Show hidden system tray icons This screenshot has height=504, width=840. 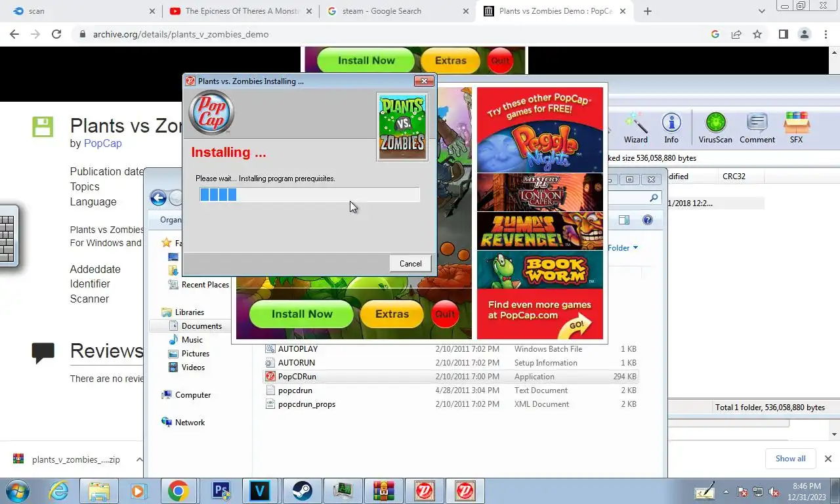coord(726,492)
